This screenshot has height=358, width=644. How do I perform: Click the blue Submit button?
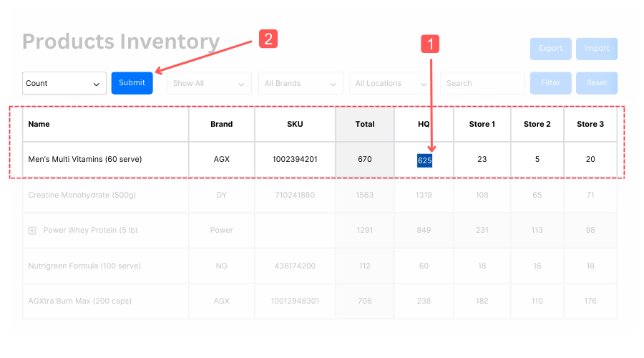click(x=132, y=83)
